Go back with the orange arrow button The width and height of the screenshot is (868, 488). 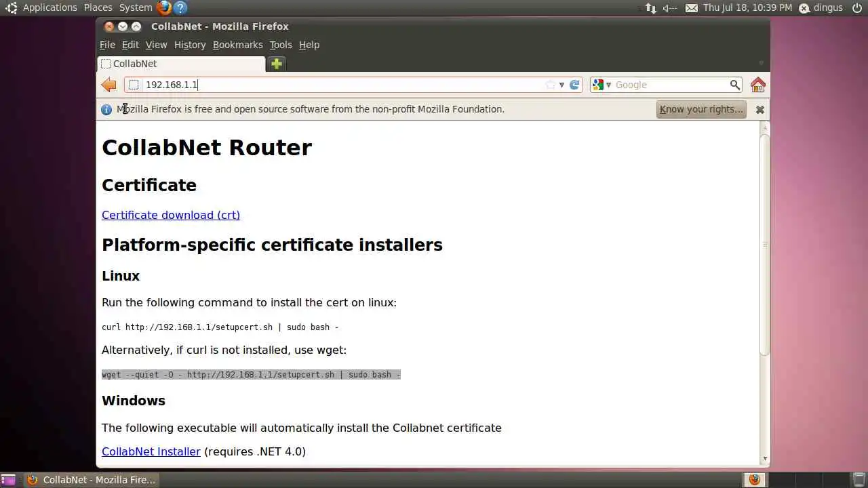108,85
